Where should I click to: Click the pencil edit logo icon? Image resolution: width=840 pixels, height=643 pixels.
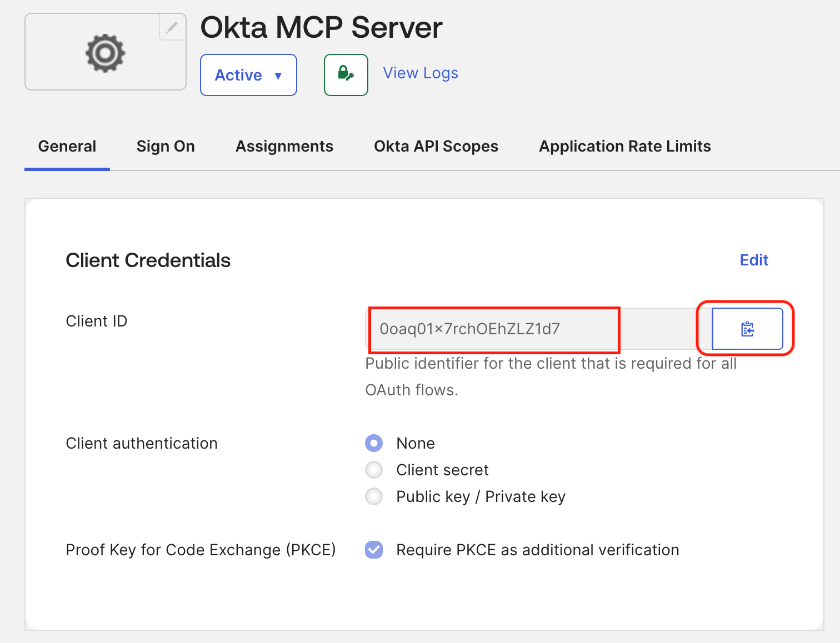click(x=172, y=27)
